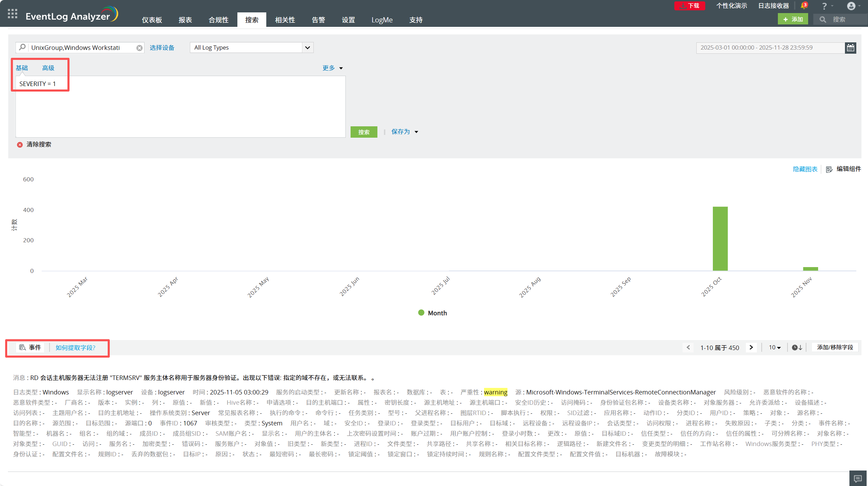Open the calendar date picker icon
868x486 pixels.
pos(850,48)
